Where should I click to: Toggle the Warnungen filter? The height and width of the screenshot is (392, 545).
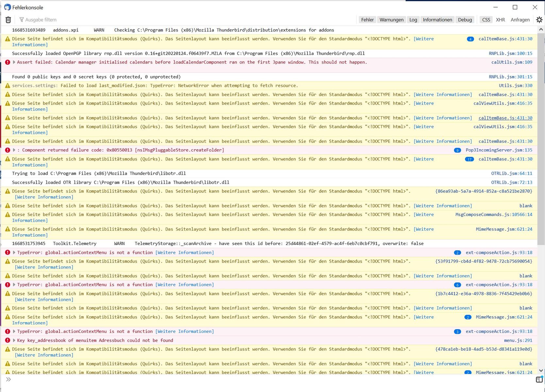point(391,20)
